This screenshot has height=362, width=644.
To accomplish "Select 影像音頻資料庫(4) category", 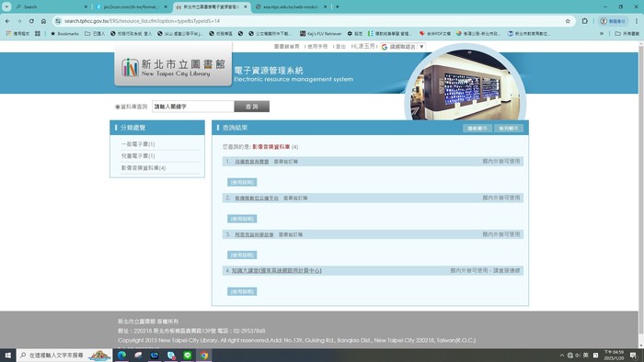I will (x=144, y=168).
